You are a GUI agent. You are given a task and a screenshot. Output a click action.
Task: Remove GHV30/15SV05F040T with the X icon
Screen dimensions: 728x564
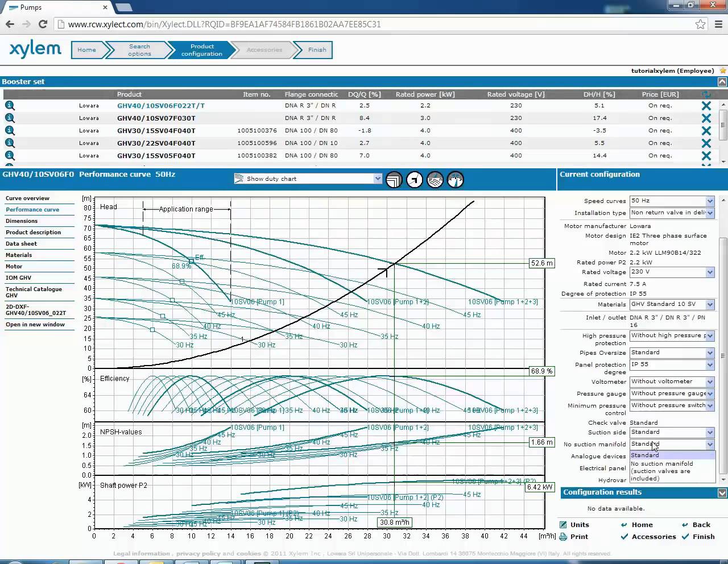706,156
